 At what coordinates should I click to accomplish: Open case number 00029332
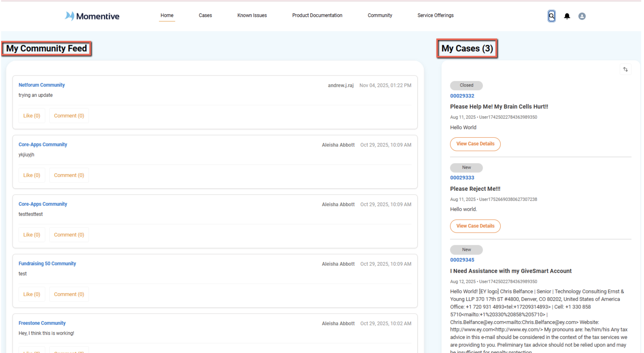point(462,96)
